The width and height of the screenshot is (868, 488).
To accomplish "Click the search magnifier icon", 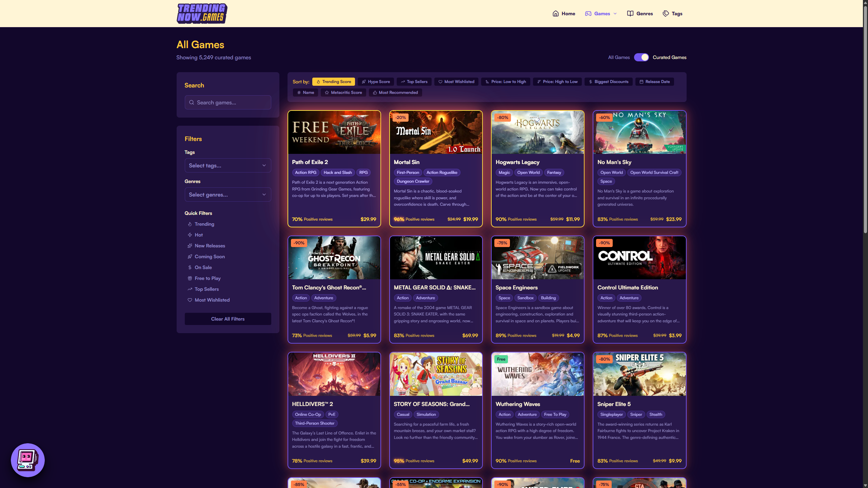I will pyautogui.click(x=192, y=102).
